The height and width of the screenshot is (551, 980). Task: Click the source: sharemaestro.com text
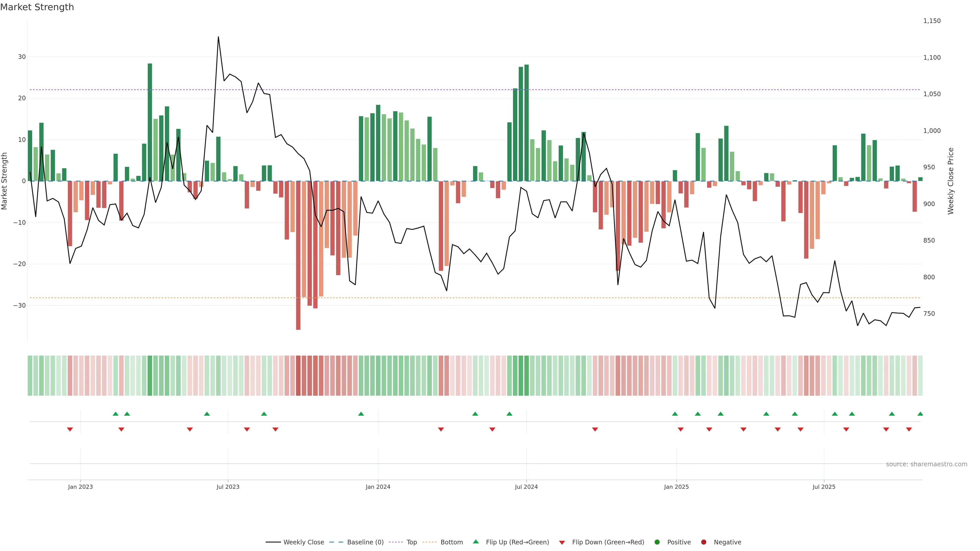(x=926, y=464)
